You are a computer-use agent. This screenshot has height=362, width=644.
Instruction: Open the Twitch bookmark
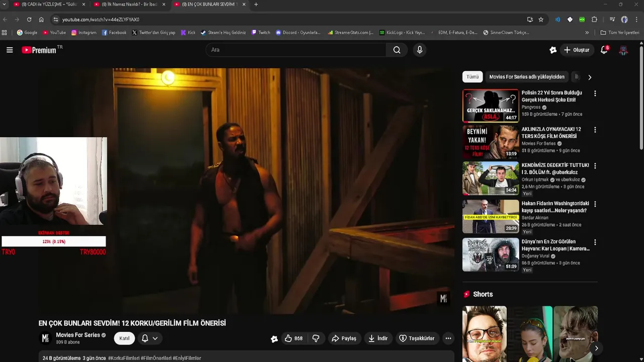[260, 32]
